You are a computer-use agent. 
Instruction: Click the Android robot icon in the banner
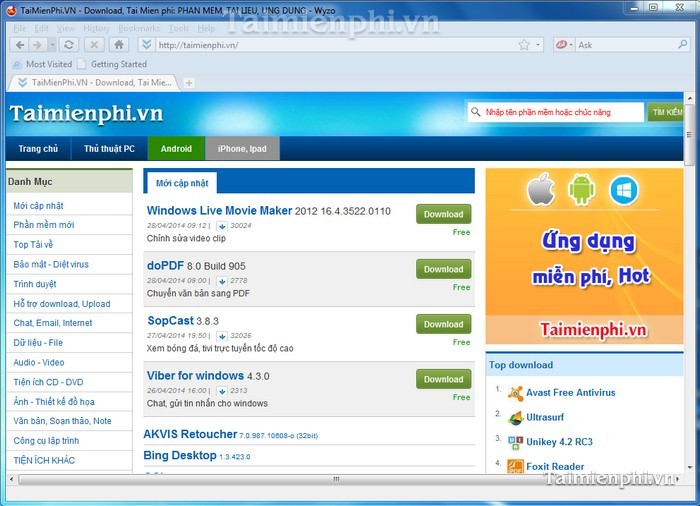click(x=581, y=189)
